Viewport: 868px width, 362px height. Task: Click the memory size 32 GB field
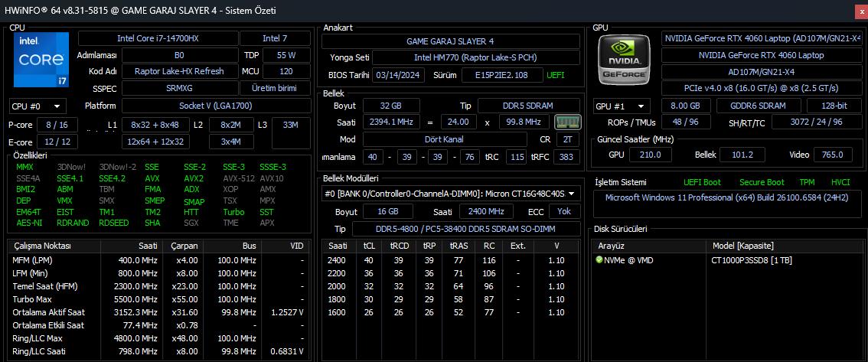391,106
